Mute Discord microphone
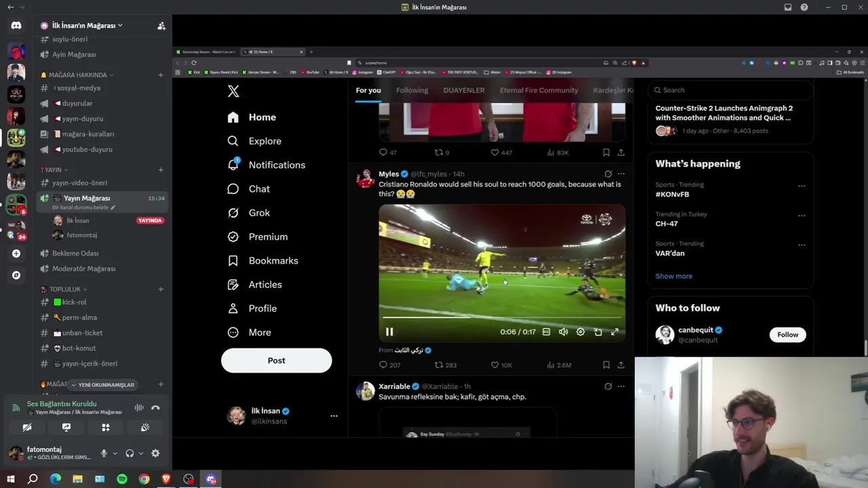Screen dimensions: 868x488 click(104, 453)
